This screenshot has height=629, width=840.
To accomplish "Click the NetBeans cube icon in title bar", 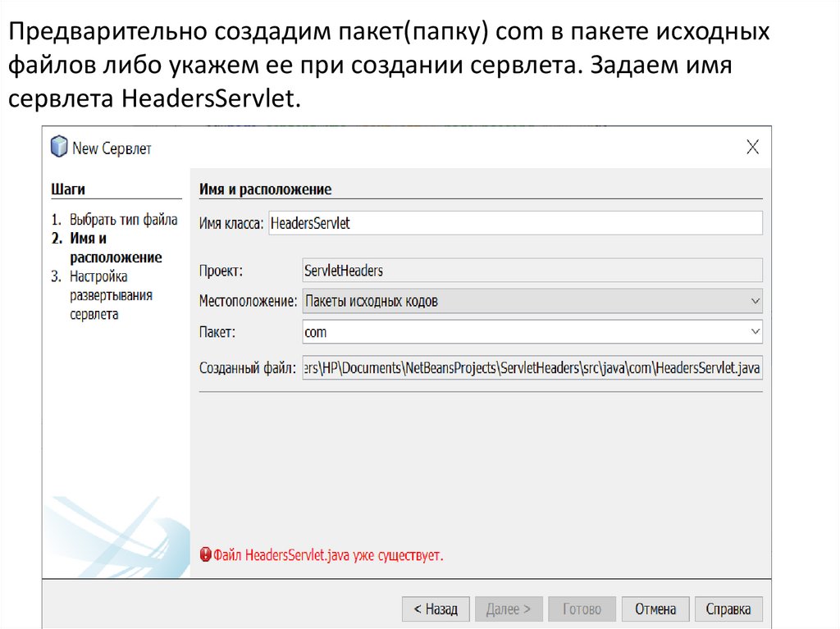I will tap(59, 148).
